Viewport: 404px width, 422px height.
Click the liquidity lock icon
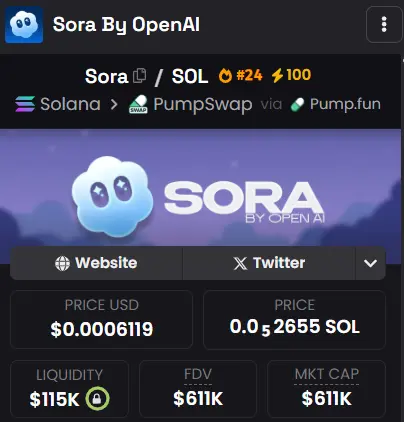[x=97, y=399]
